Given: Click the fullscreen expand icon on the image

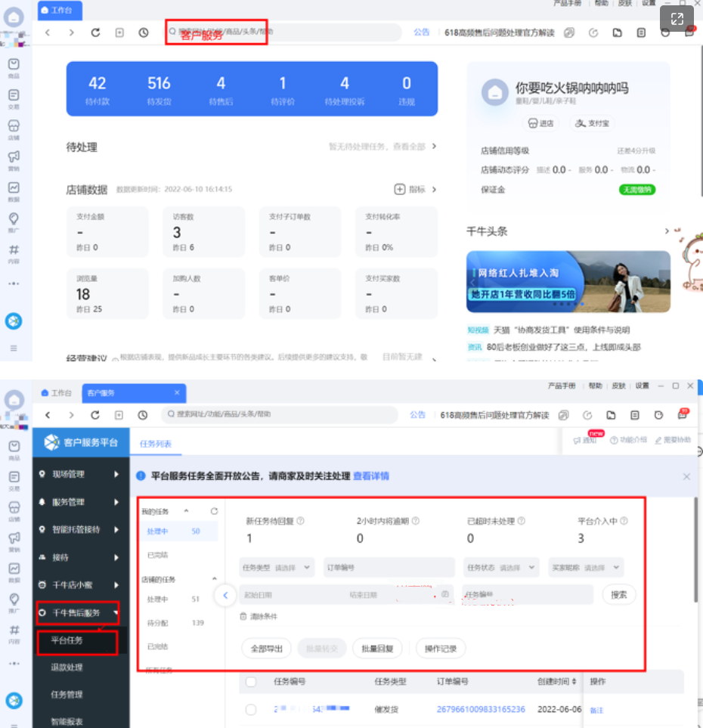Looking at the screenshot, I should click(x=677, y=19).
